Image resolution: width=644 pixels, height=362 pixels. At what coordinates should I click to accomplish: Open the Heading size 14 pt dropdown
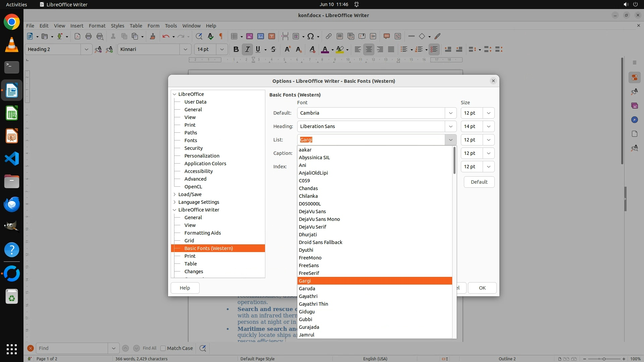(x=488, y=126)
